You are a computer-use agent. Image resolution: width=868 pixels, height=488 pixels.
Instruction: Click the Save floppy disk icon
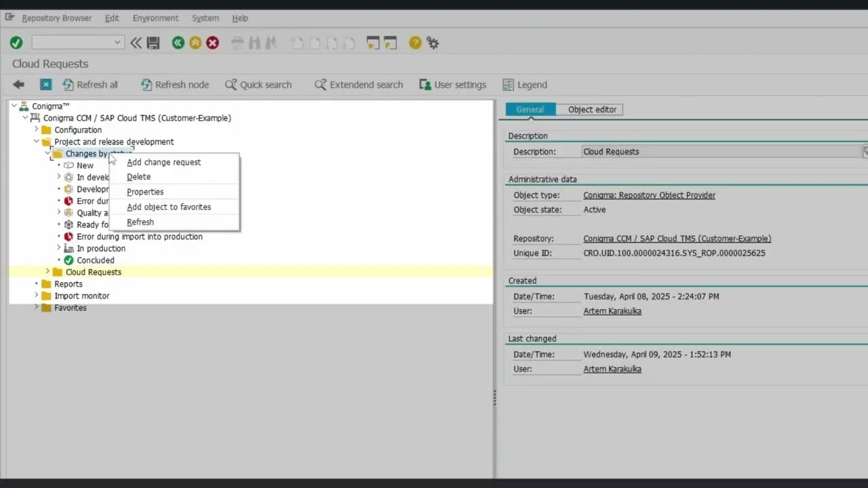[x=153, y=43]
